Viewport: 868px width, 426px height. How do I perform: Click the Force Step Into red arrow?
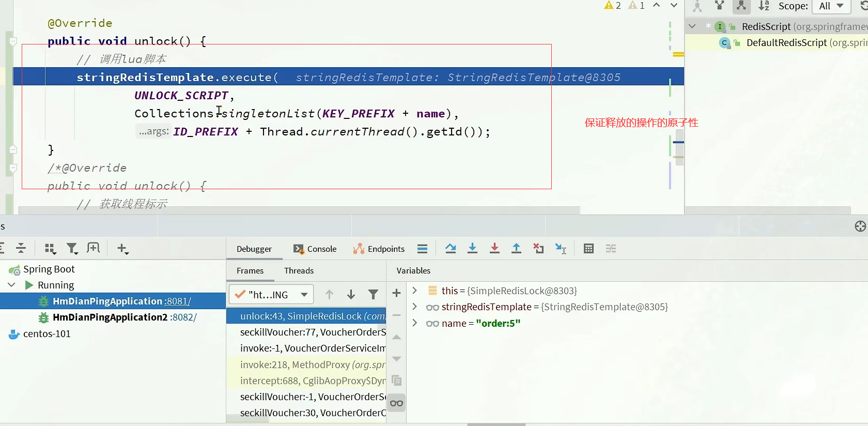pos(494,249)
